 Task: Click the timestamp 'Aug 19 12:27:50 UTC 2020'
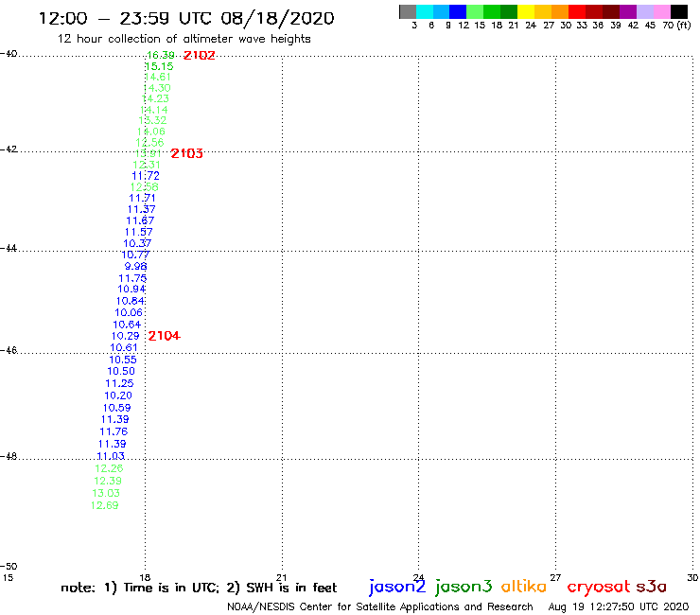(619, 607)
